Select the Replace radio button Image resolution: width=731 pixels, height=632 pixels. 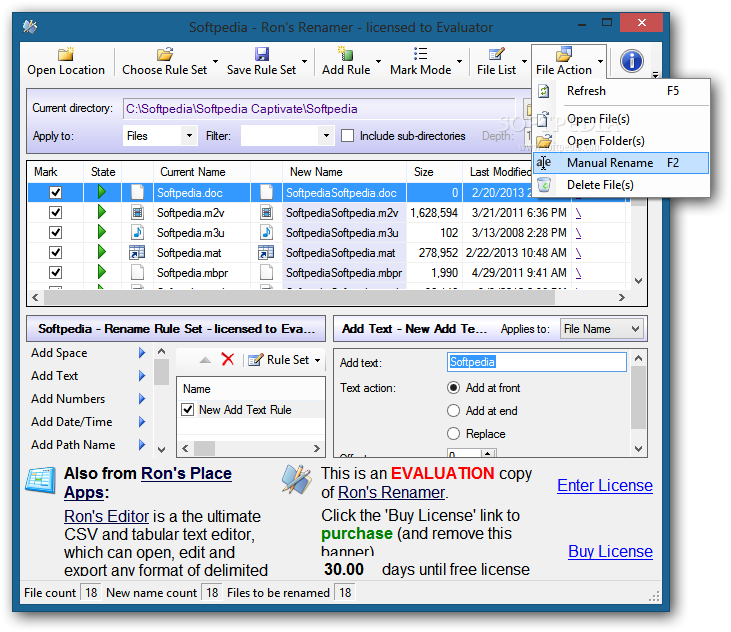[x=453, y=433]
